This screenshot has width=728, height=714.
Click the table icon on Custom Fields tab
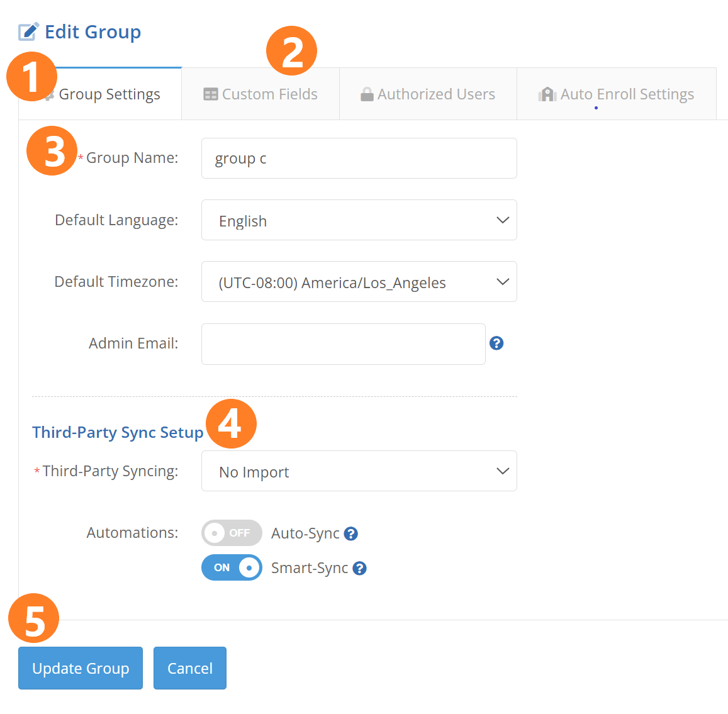210,94
